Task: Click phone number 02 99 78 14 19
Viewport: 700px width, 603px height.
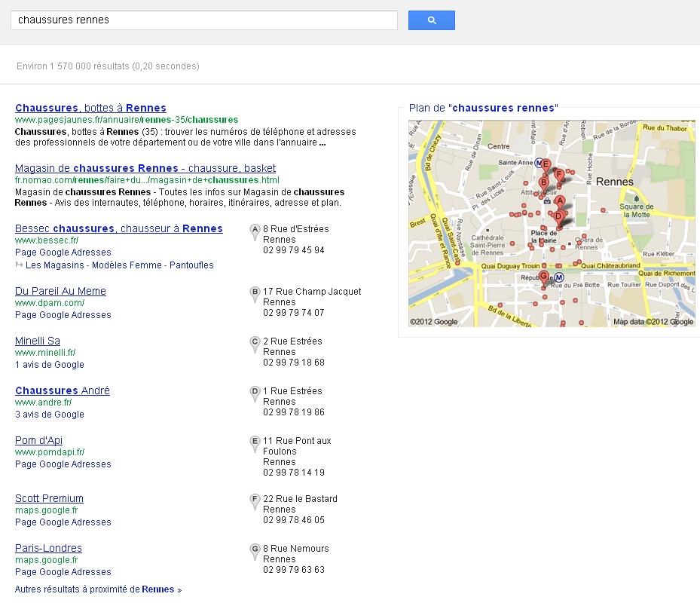Action: pyautogui.click(x=293, y=473)
